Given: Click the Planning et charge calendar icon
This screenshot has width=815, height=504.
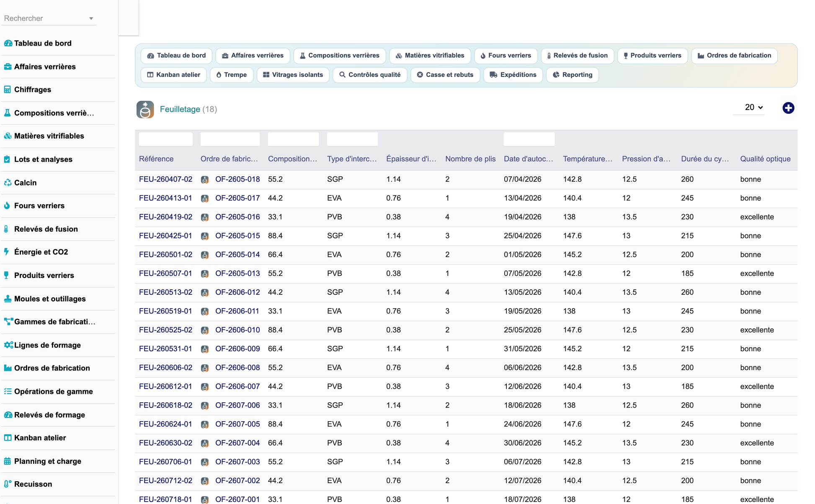Looking at the screenshot, I should pos(8,461).
